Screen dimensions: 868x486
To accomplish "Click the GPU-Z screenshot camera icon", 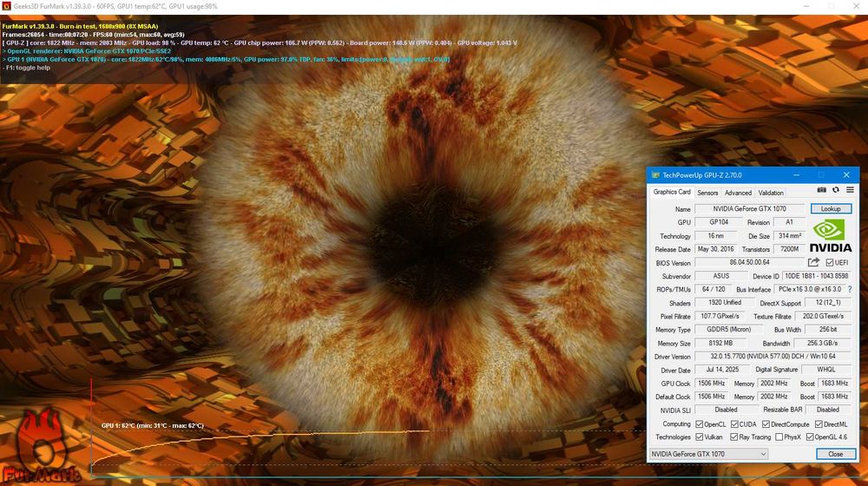I will coord(821,190).
